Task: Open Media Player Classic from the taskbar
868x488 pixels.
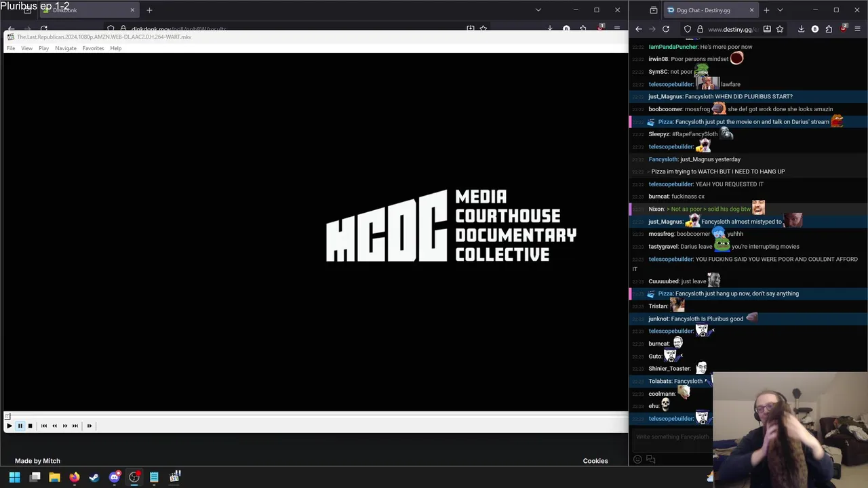Action: point(174,477)
